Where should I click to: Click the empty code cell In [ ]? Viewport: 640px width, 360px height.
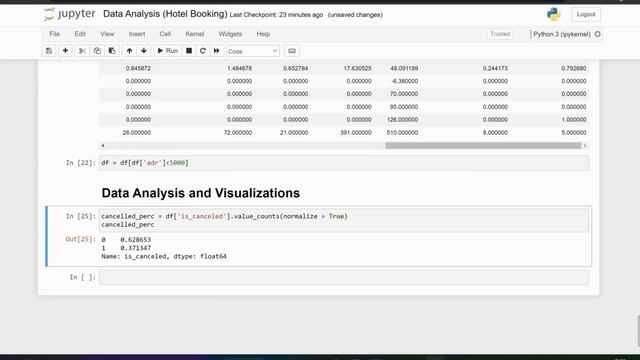coord(344,277)
